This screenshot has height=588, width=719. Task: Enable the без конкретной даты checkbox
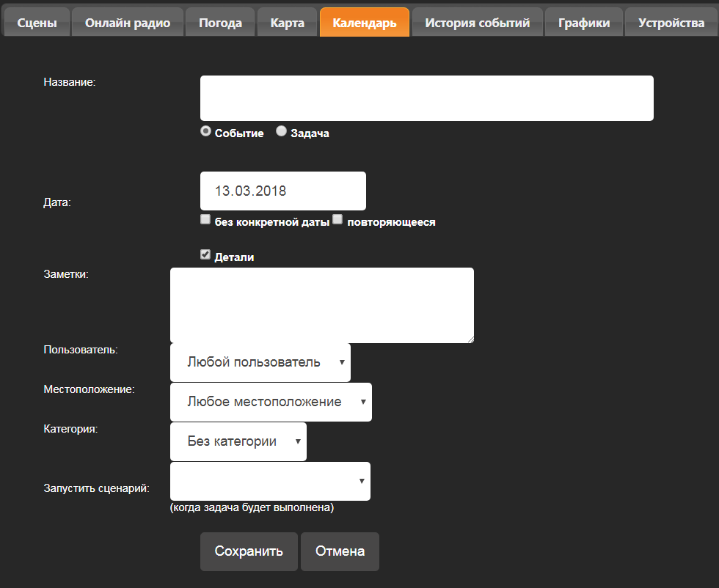(x=205, y=219)
